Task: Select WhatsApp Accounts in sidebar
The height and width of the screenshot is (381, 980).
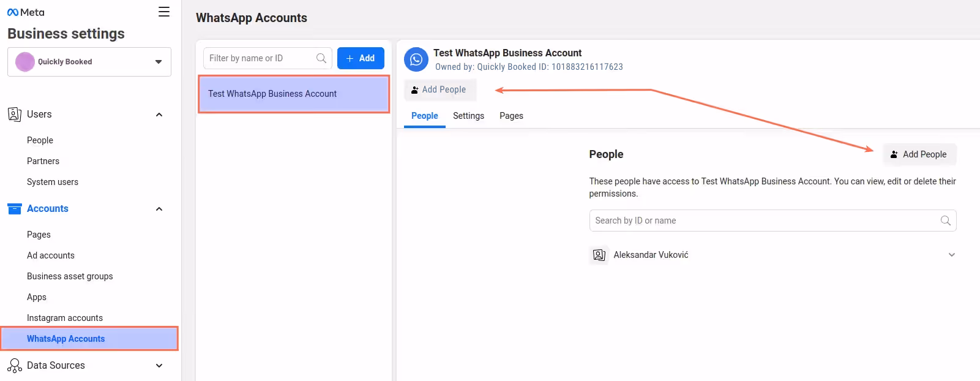Action: coord(89,339)
